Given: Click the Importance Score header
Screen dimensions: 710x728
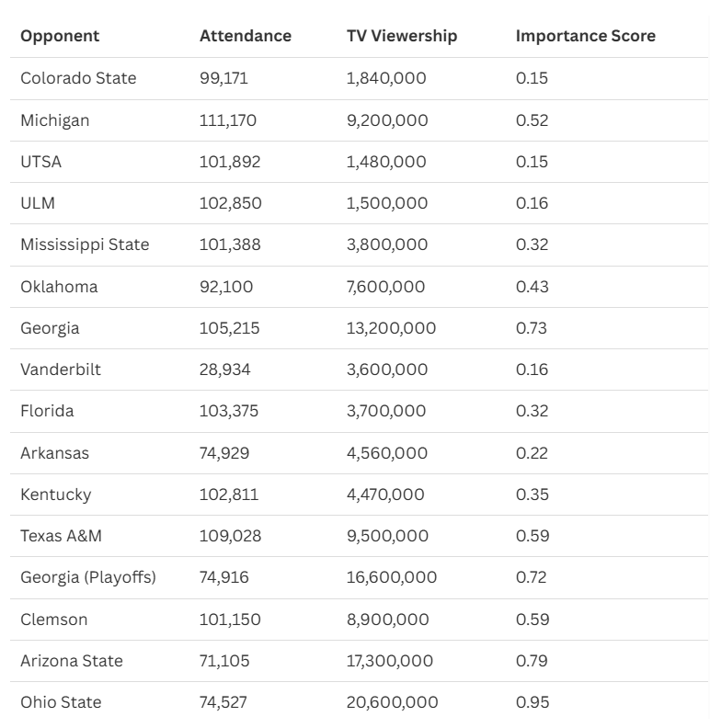Looking at the screenshot, I should 586,37.
